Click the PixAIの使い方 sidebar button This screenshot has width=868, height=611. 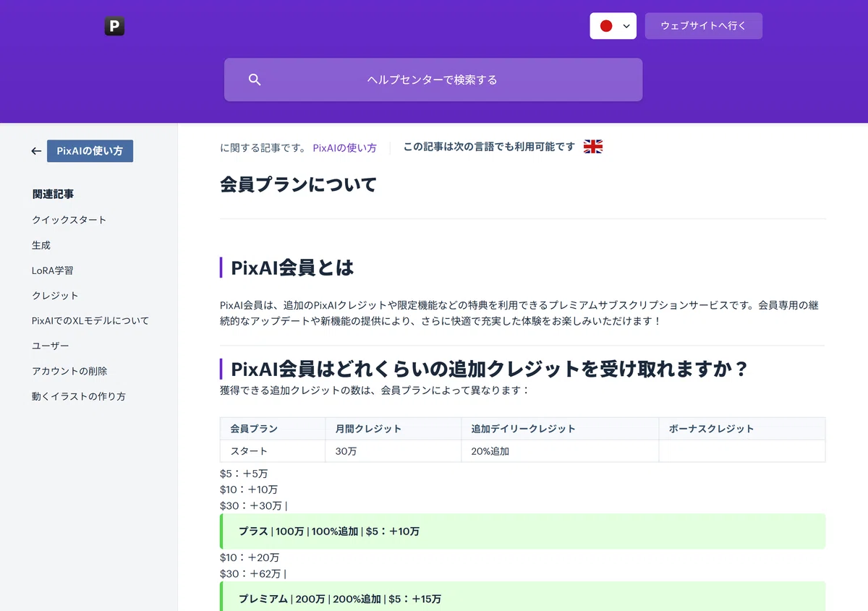coord(90,151)
